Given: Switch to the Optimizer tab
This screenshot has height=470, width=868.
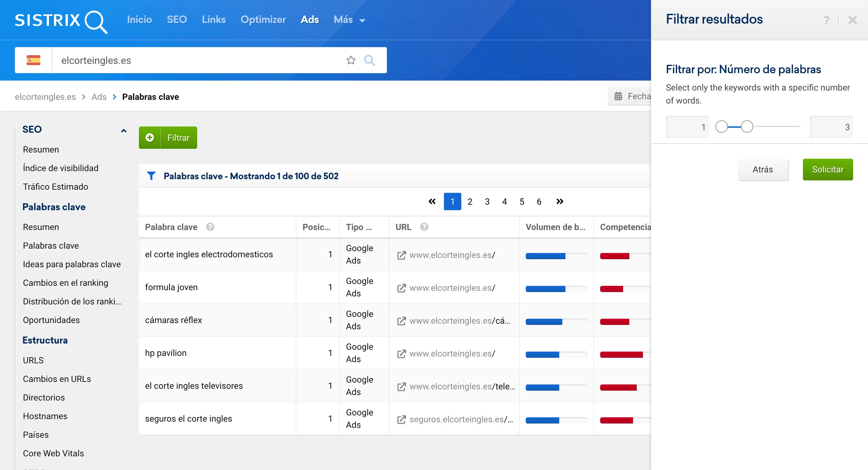Looking at the screenshot, I should tap(263, 20).
